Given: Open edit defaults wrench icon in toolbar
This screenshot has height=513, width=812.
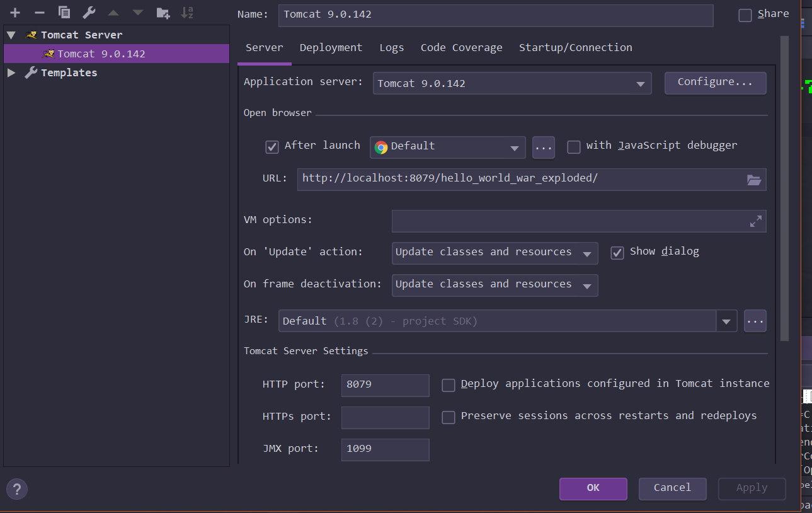Looking at the screenshot, I should point(89,13).
